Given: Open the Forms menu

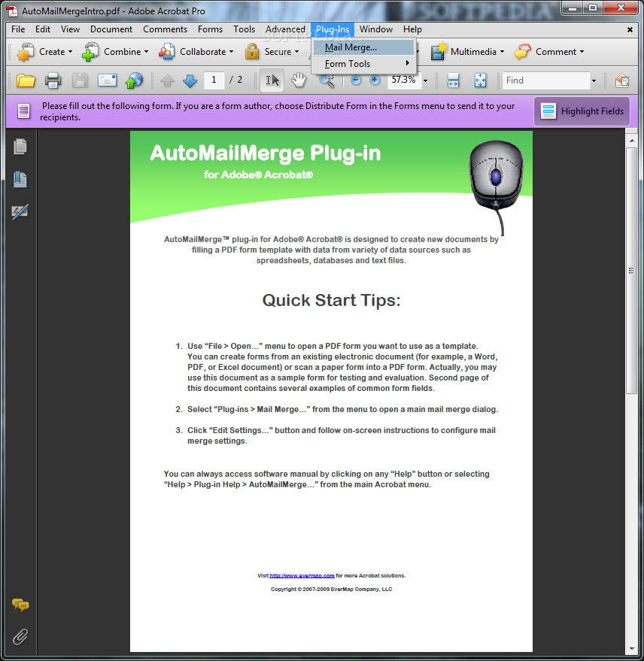Looking at the screenshot, I should coord(210,29).
